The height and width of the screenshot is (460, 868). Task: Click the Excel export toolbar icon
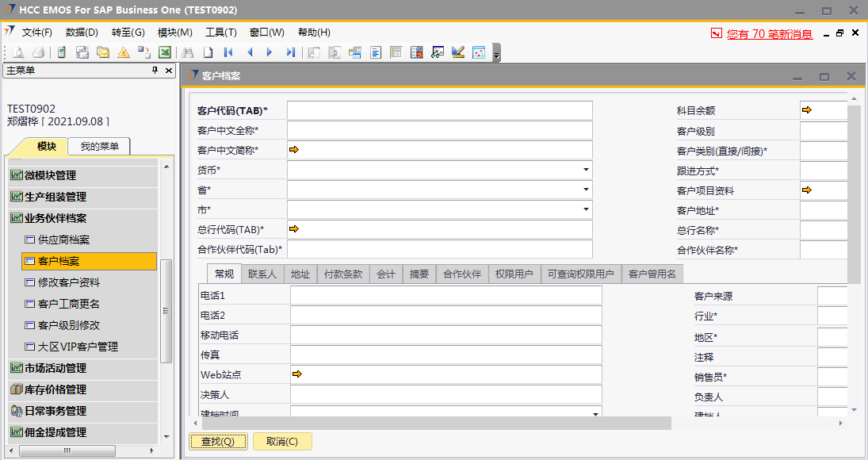[x=165, y=52]
